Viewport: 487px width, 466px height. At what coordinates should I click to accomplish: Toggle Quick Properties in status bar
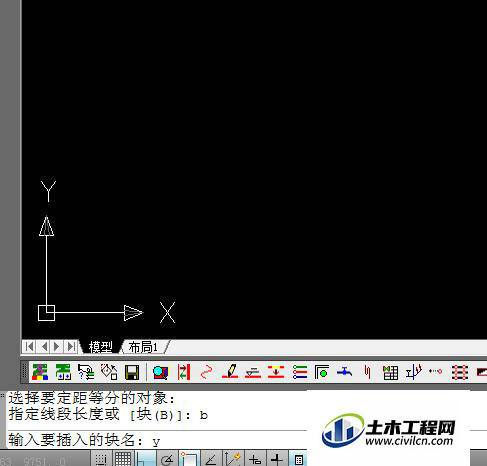point(298,459)
